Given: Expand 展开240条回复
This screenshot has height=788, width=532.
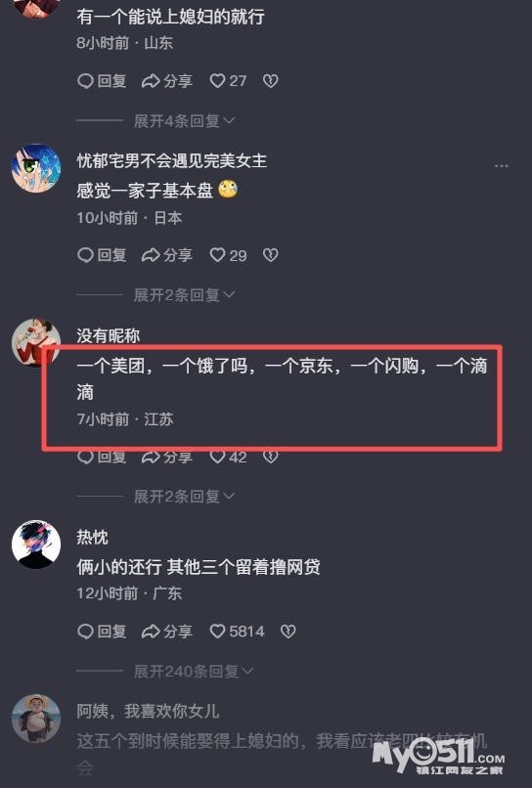Looking at the screenshot, I should click(194, 671).
